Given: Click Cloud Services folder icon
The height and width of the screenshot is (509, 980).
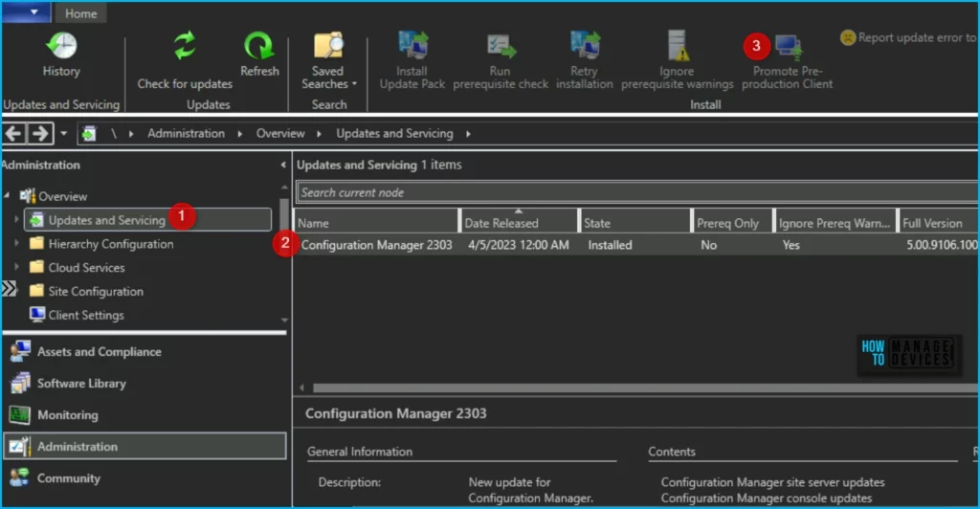Looking at the screenshot, I should pyautogui.click(x=37, y=267).
